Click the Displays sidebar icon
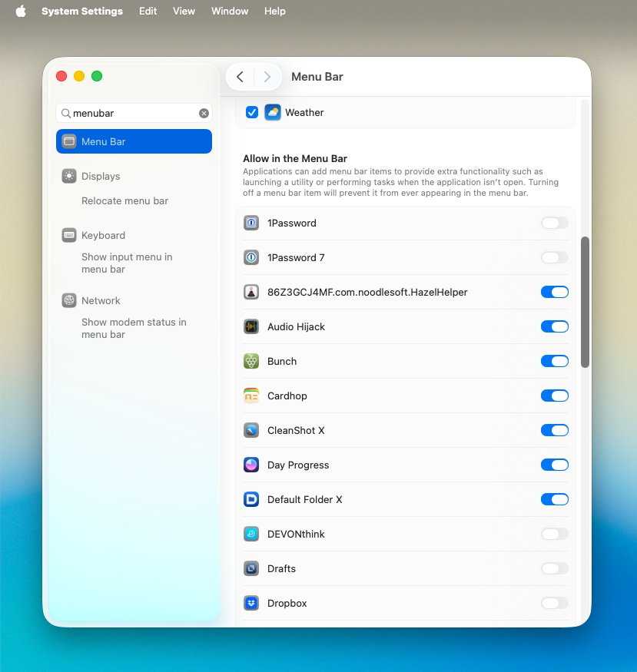637x672 pixels. click(69, 176)
